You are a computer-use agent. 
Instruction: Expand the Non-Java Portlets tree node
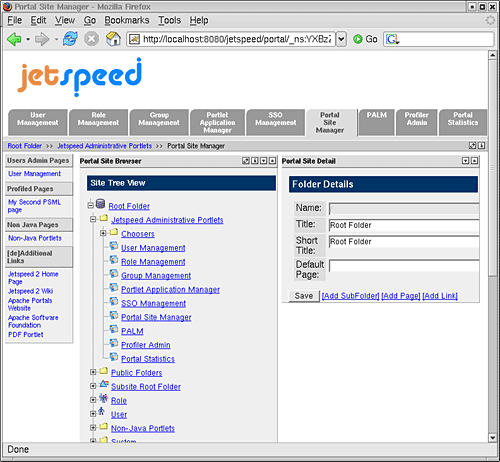coord(93,427)
